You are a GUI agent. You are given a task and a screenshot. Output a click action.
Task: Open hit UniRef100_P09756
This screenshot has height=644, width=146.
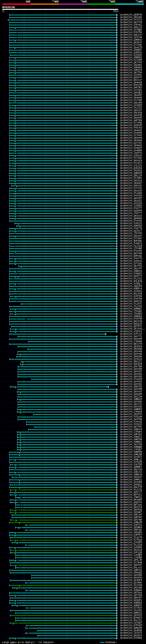coord(131,32)
